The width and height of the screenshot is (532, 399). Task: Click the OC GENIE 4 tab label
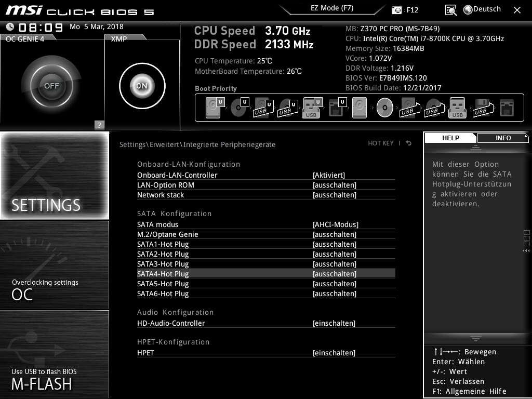pyautogui.click(x=25, y=38)
